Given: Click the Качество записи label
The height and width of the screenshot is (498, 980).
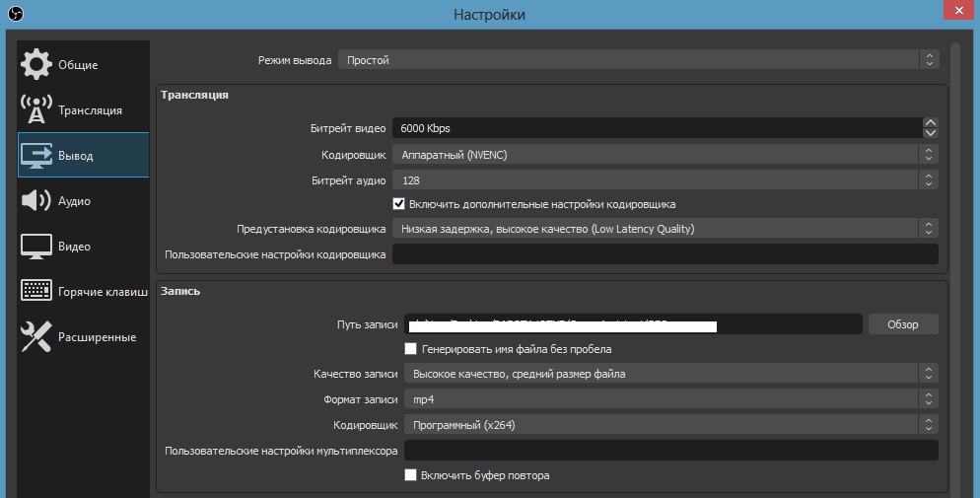Looking at the screenshot, I should 356,375.
